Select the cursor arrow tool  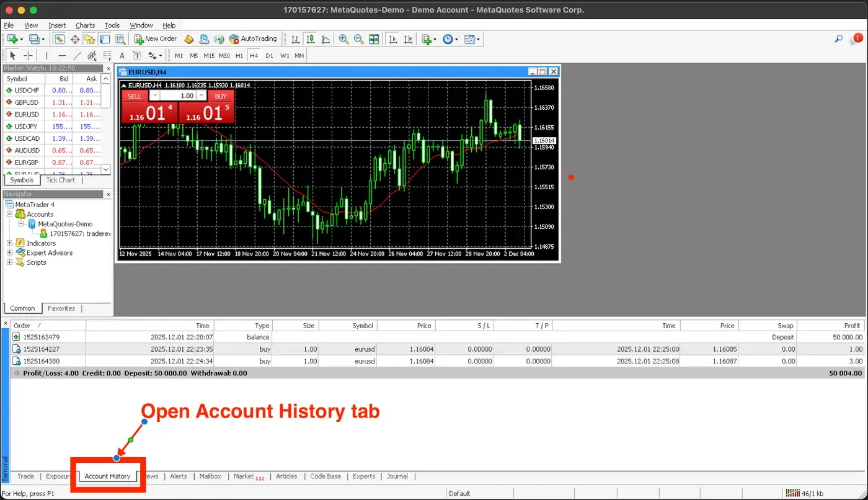(x=12, y=56)
